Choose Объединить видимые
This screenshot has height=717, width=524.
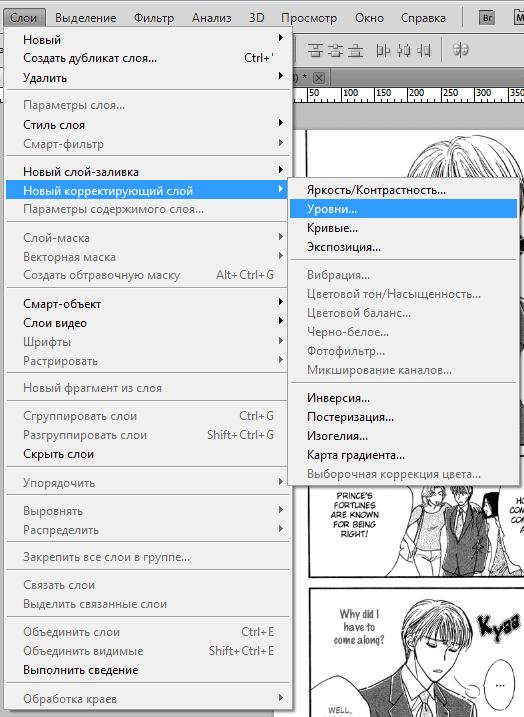pyautogui.click(x=148, y=651)
